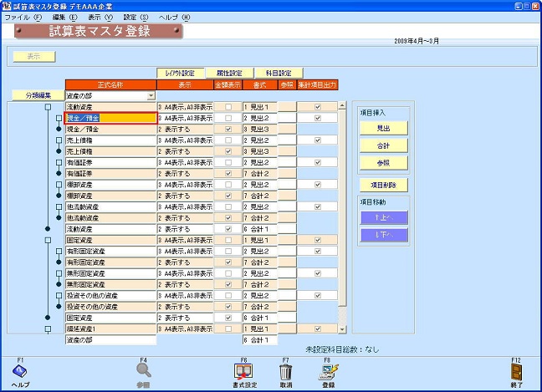Click the F8 登録 register icon
Screen dimensions: 542x392
[x=328, y=371]
